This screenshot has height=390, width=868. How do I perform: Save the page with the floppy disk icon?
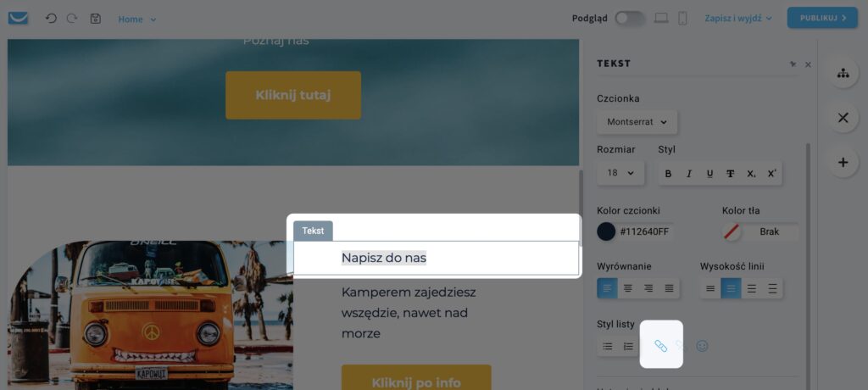(x=95, y=19)
